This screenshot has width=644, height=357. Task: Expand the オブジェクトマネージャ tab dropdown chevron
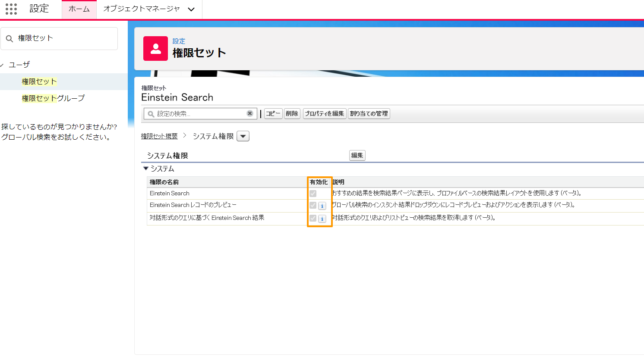[x=191, y=9]
